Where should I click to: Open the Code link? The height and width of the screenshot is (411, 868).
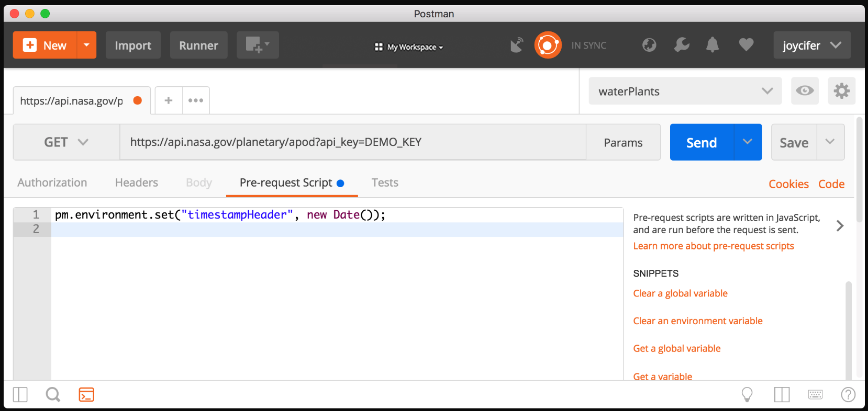point(831,184)
